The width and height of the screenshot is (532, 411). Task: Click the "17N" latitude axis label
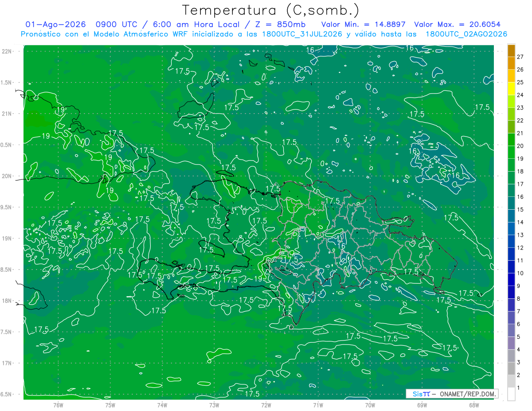click(7, 364)
